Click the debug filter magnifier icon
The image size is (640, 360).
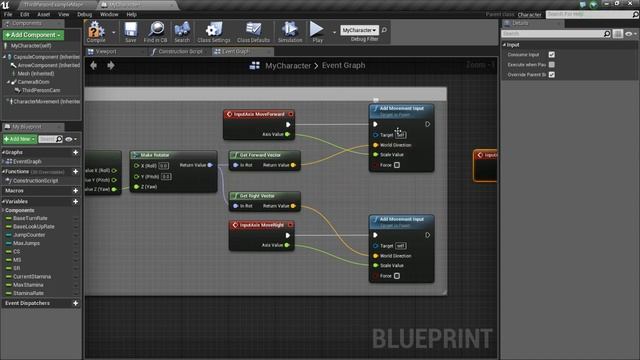point(384,30)
